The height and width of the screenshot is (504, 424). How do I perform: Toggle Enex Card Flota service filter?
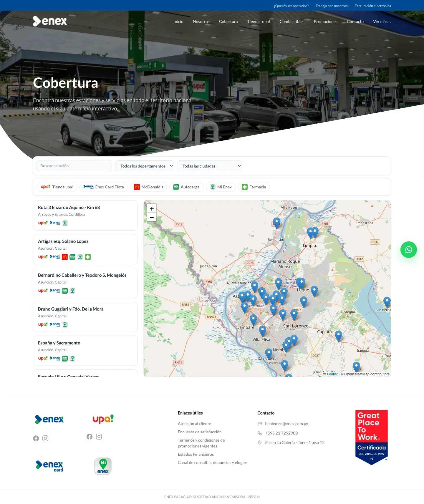(x=104, y=187)
